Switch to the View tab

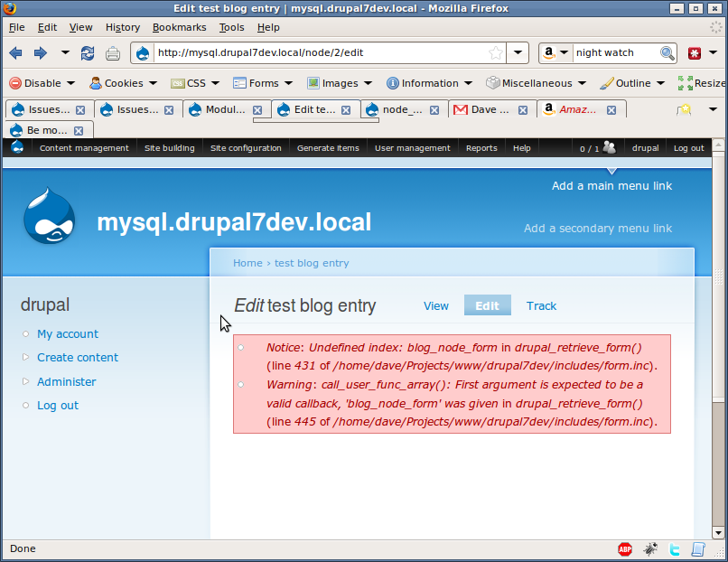point(435,305)
